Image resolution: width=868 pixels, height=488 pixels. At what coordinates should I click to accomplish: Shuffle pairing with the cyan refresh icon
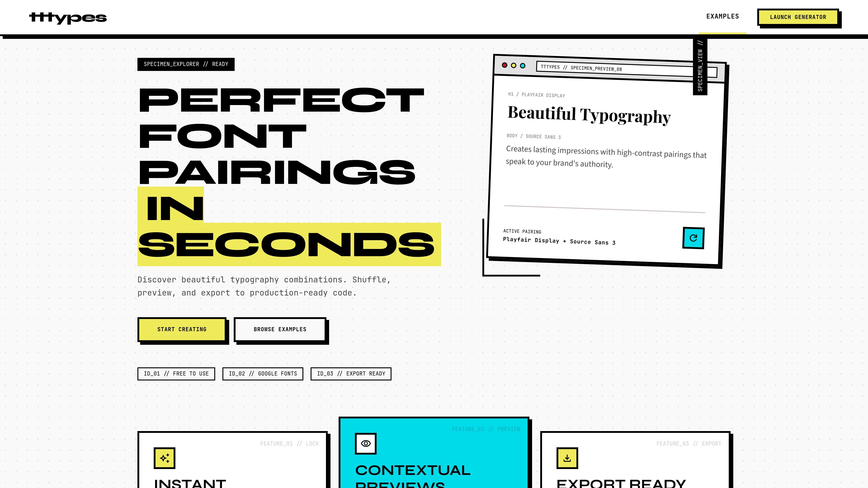693,238
